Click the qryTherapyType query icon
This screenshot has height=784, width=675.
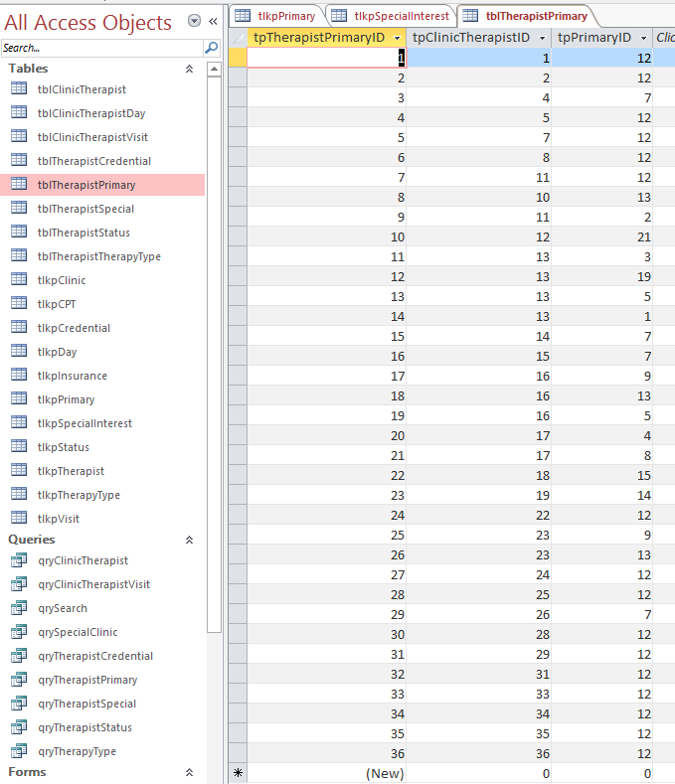coord(19,751)
